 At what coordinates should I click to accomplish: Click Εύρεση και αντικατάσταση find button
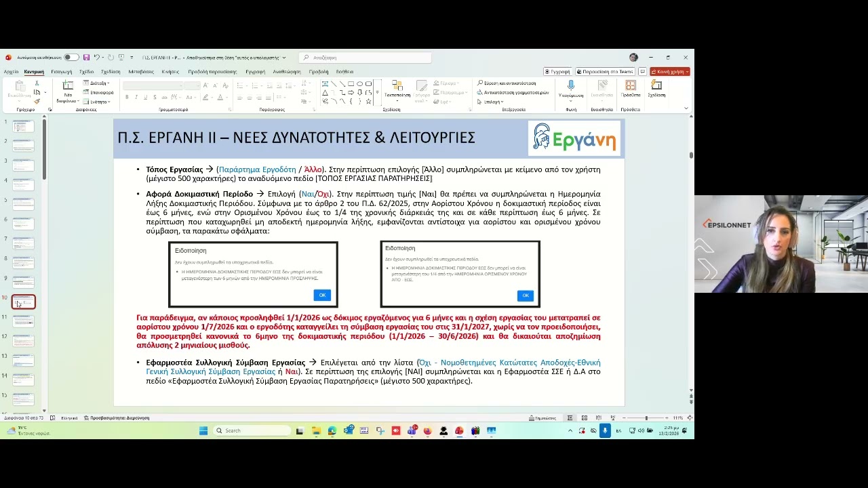[x=507, y=83]
